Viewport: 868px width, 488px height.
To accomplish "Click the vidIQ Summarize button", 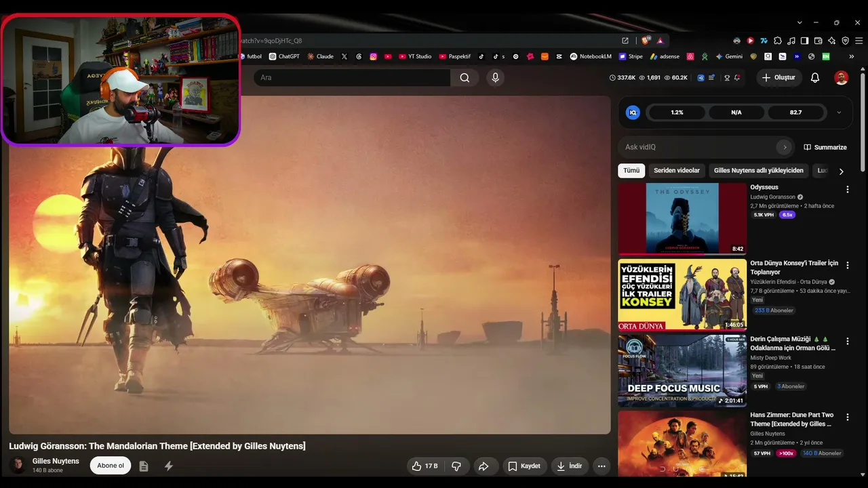I will [x=825, y=147].
